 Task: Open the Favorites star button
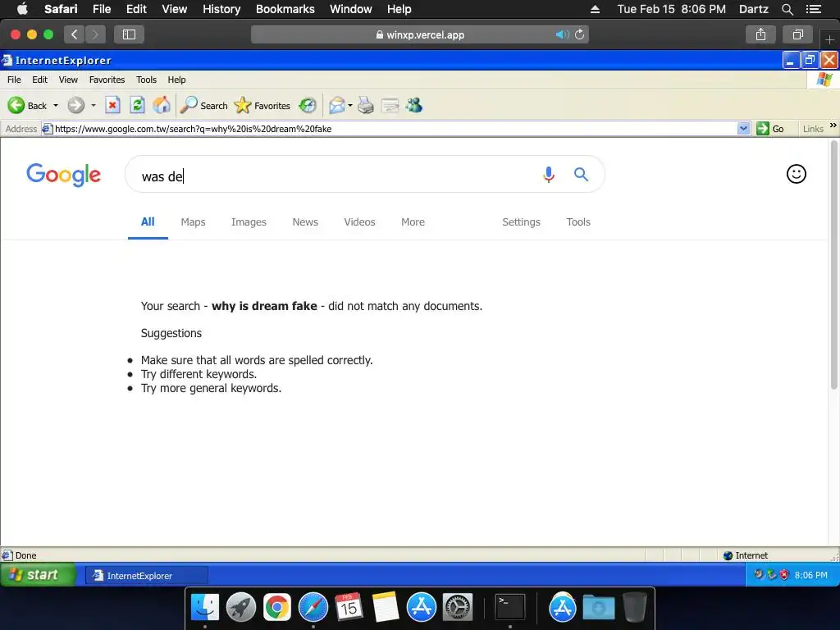click(x=262, y=106)
